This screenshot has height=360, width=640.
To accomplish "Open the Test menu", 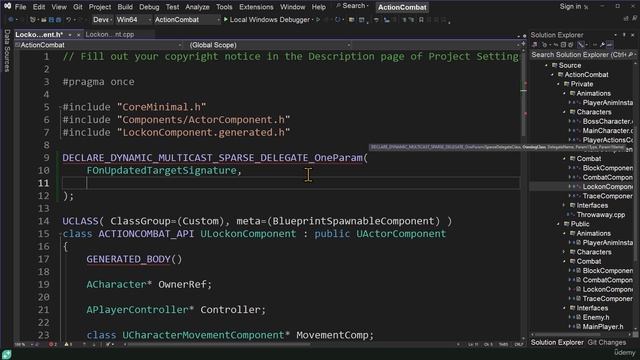I will [x=172, y=7].
